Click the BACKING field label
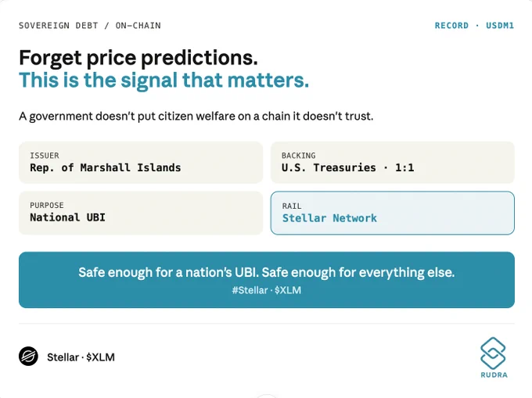This screenshot has height=398, width=532. click(299, 156)
